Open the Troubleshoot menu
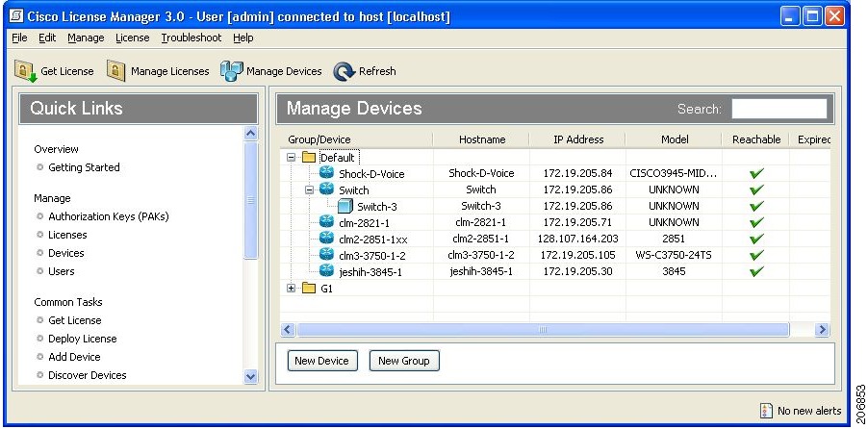 click(x=191, y=38)
